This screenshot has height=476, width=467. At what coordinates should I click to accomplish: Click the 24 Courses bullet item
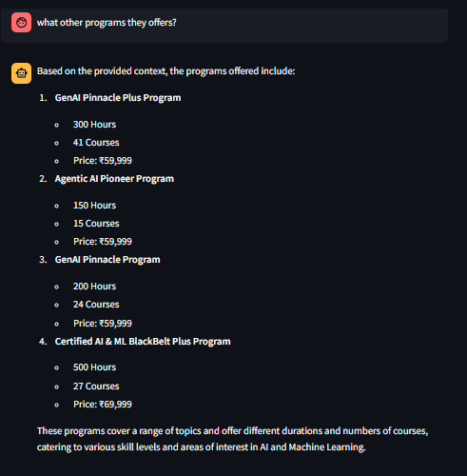96,305
